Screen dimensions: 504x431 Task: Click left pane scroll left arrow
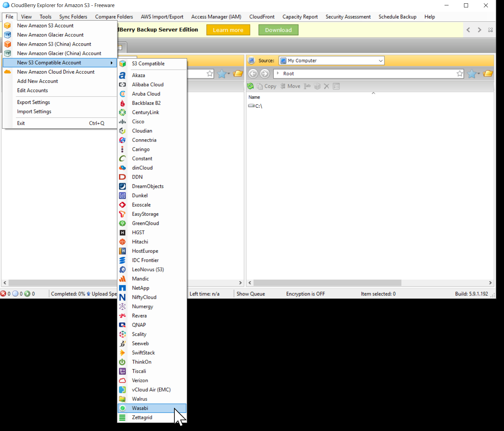[5, 283]
